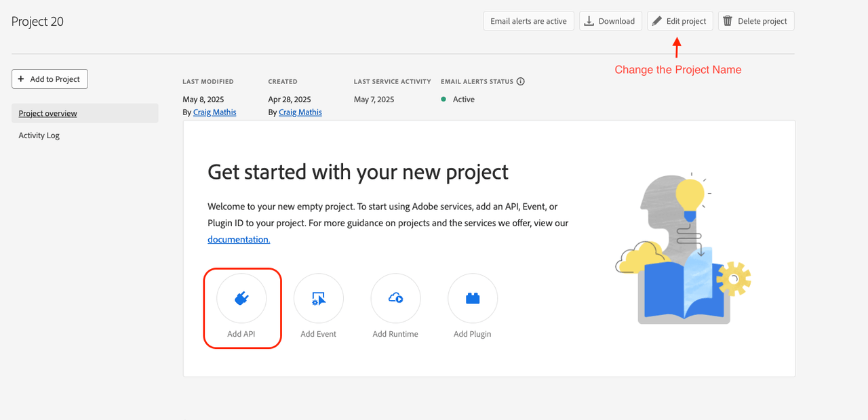Click the Add API plug icon
The width and height of the screenshot is (868, 420).
[241, 298]
